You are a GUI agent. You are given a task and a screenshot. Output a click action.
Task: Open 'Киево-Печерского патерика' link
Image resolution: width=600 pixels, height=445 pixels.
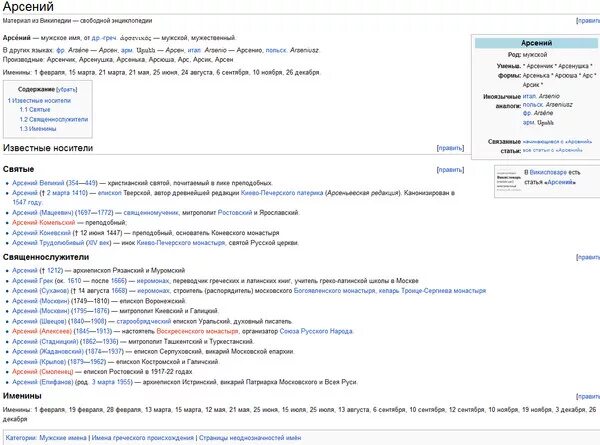(282, 193)
